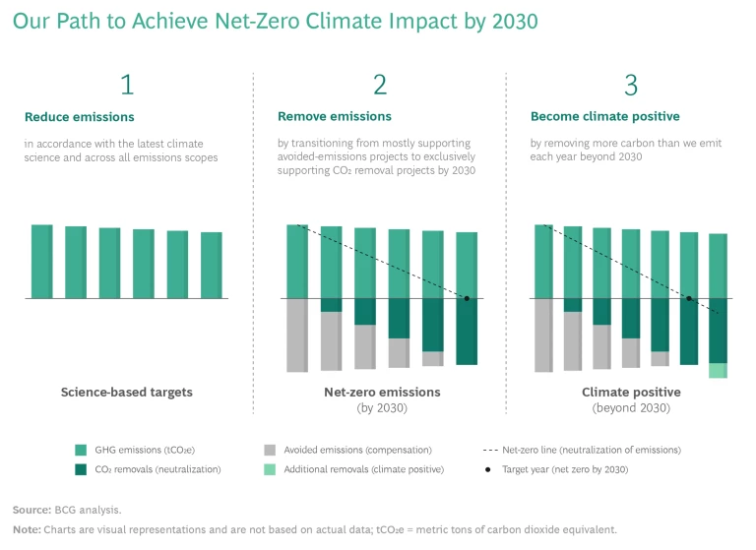Image resolution: width=756 pixels, height=550 pixels.
Task: Click the target year dot in the Net-zero chart
Action: (x=467, y=298)
